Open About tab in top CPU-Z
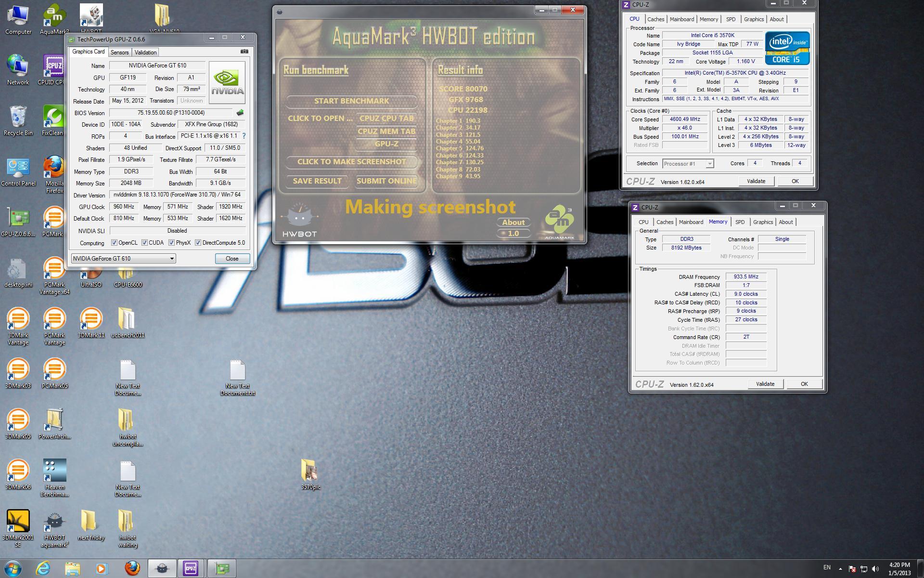Image resolution: width=924 pixels, height=578 pixels. tap(777, 19)
